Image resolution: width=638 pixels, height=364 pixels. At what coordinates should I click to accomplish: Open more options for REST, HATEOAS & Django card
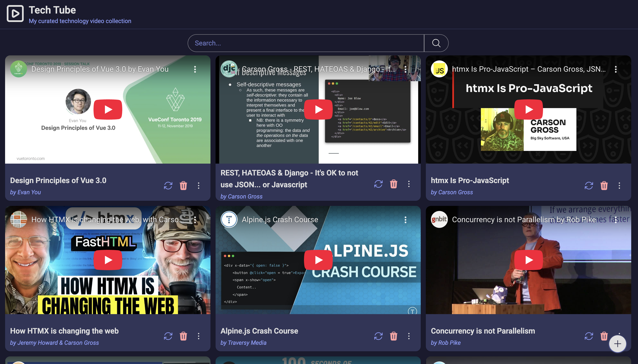(409, 184)
